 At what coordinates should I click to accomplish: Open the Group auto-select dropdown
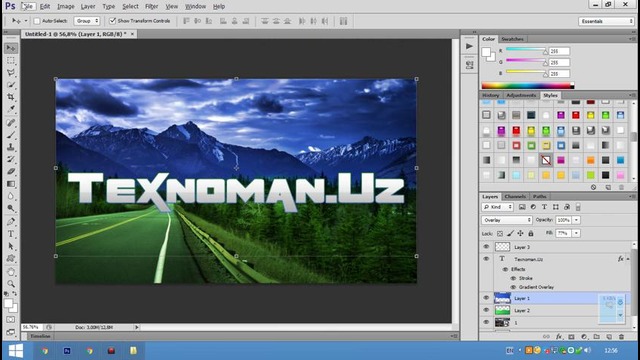pos(87,21)
